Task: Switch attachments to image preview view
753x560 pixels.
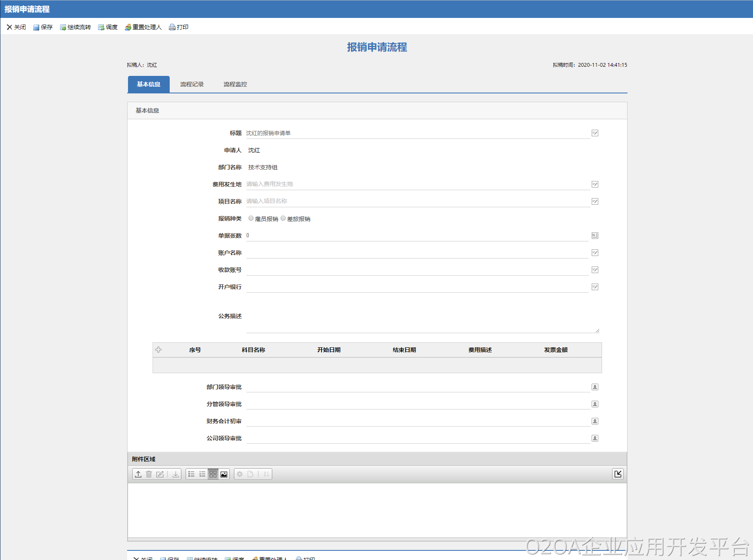Action: (x=224, y=474)
